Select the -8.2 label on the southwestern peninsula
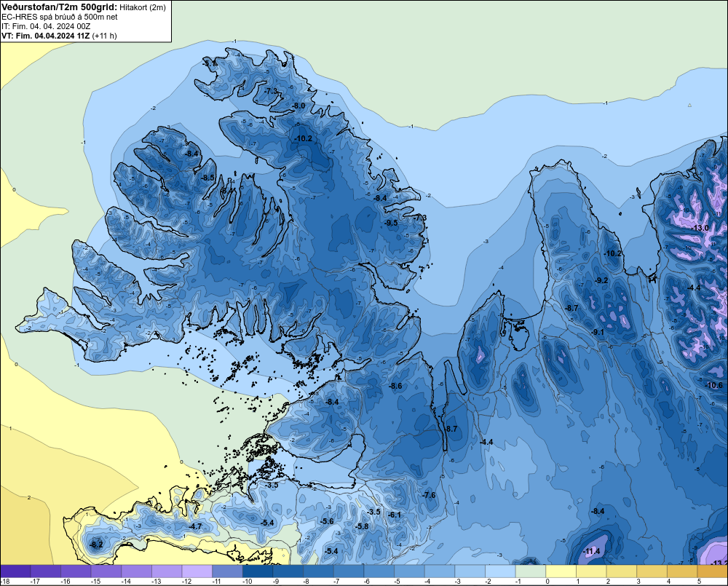The image size is (728, 586). click(x=97, y=545)
